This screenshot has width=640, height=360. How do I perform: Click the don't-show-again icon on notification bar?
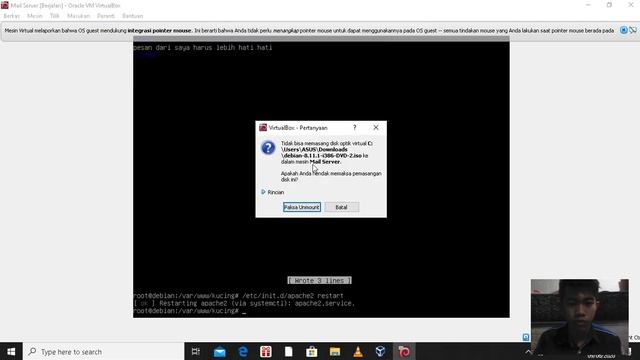(x=633, y=30)
